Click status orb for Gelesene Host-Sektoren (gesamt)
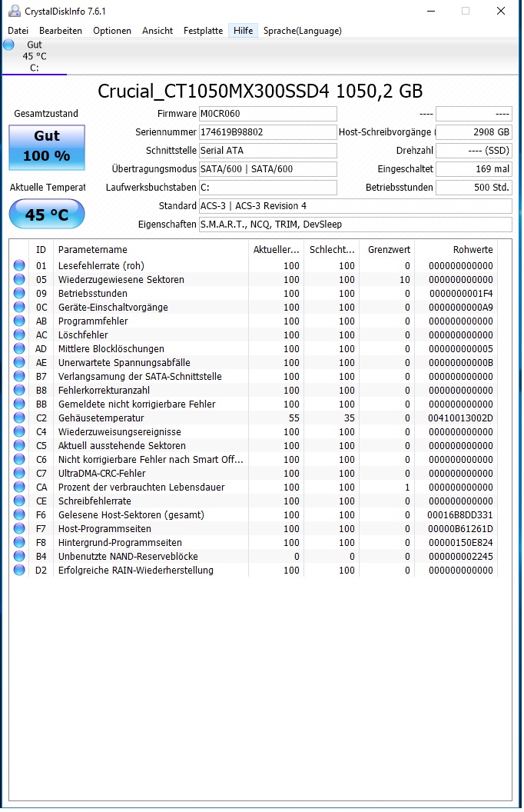This screenshot has width=524, height=812. pyautogui.click(x=19, y=514)
